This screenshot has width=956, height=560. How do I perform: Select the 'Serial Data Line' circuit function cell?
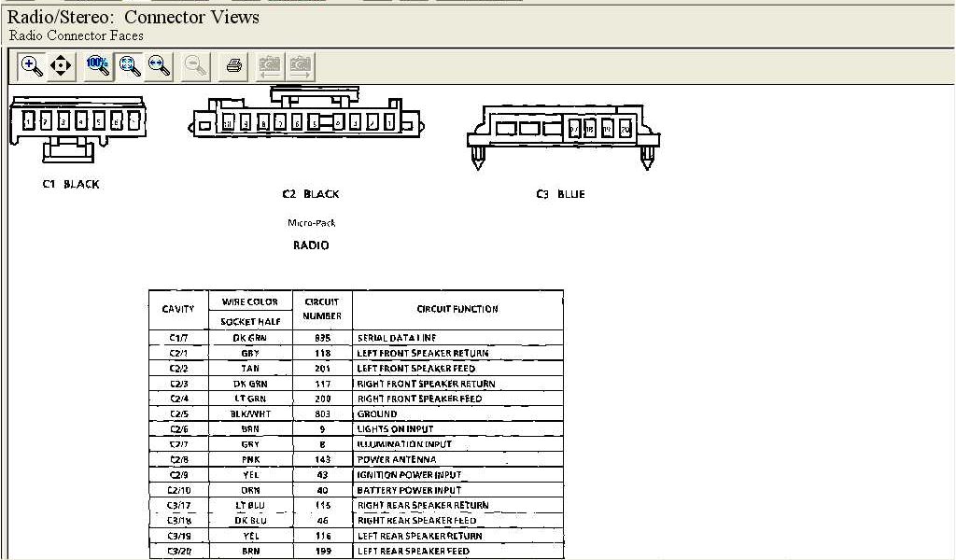[397, 338]
